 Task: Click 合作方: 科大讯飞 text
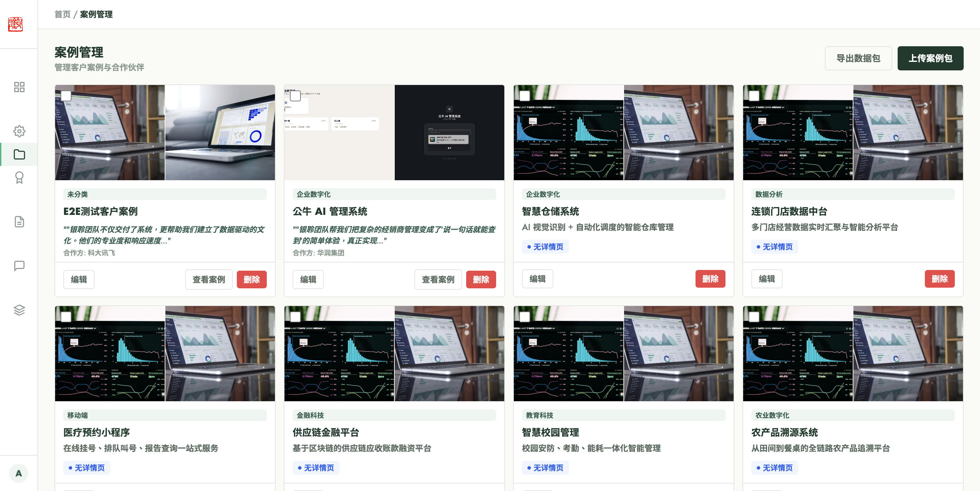tap(89, 253)
